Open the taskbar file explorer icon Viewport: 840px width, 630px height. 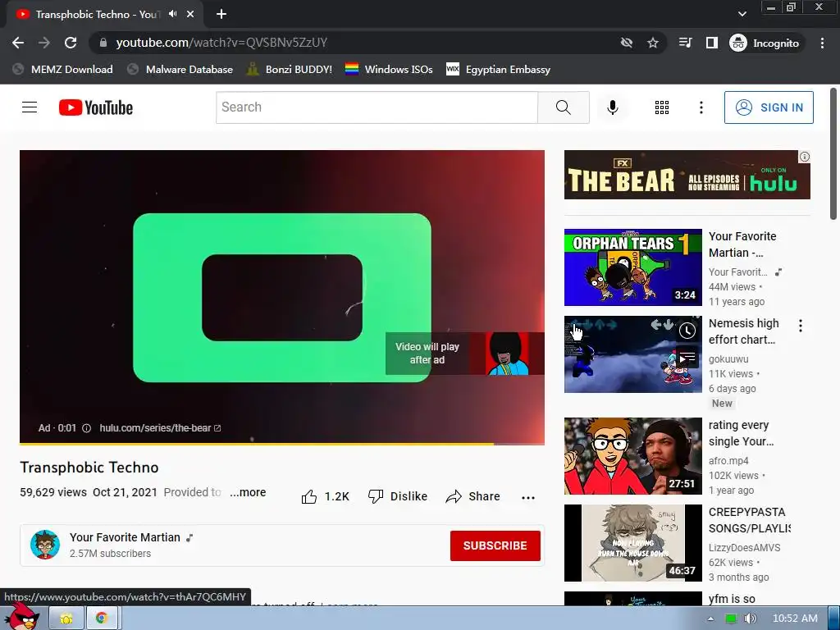66,619
